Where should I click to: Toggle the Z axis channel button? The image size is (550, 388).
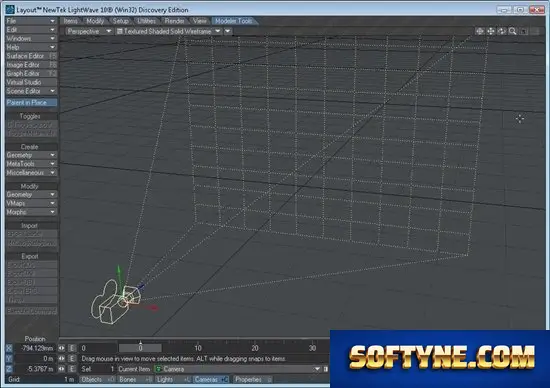coord(9,369)
